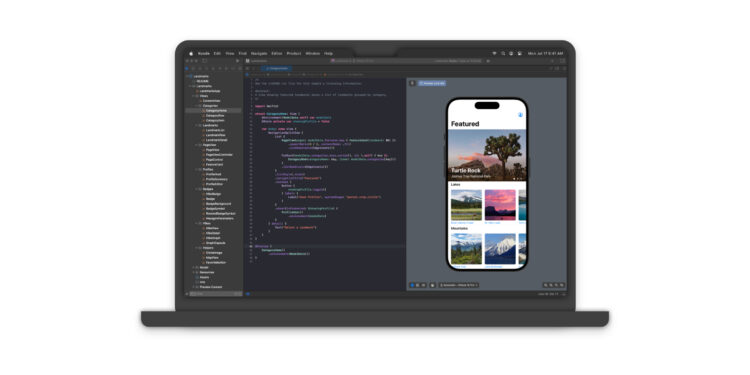Expand the Preview Content folder
This screenshot has height=375, width=750.
193,287
